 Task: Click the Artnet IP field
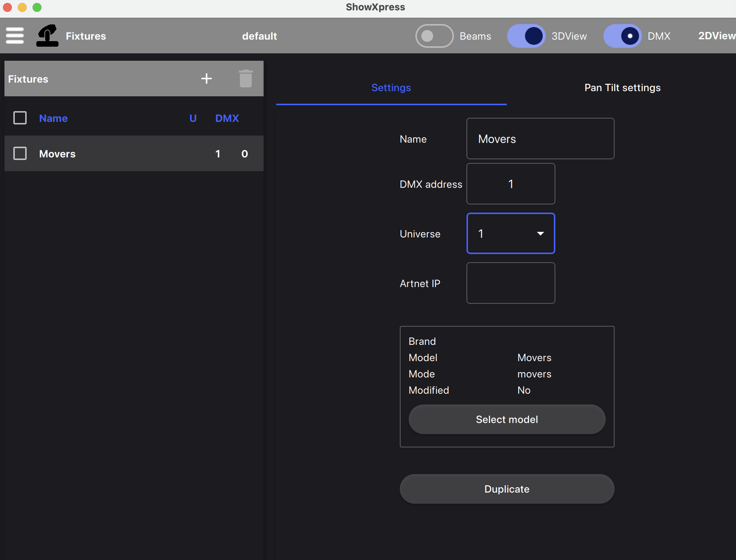point(511,283)
